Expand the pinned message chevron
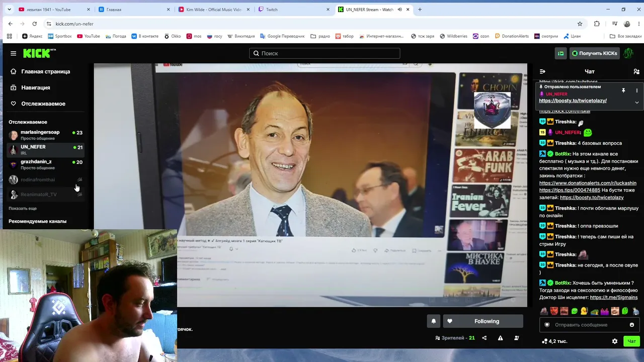Image resolution: width=644 pixels, height=362 pixels. coord(636,103)
